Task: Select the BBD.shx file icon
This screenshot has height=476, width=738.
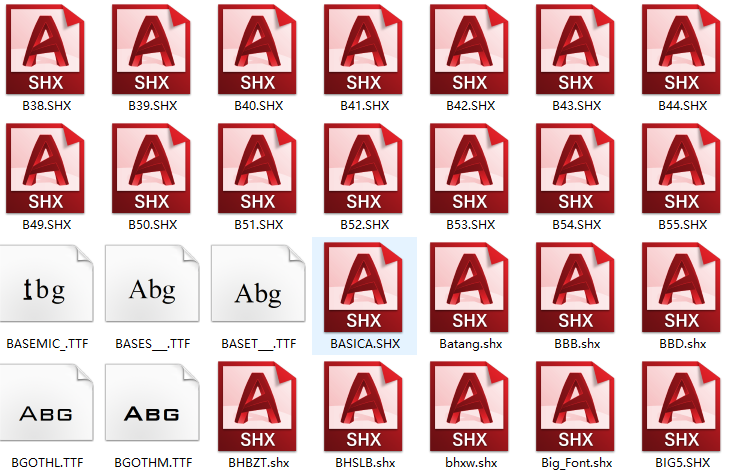Action: tap(681, 287)
